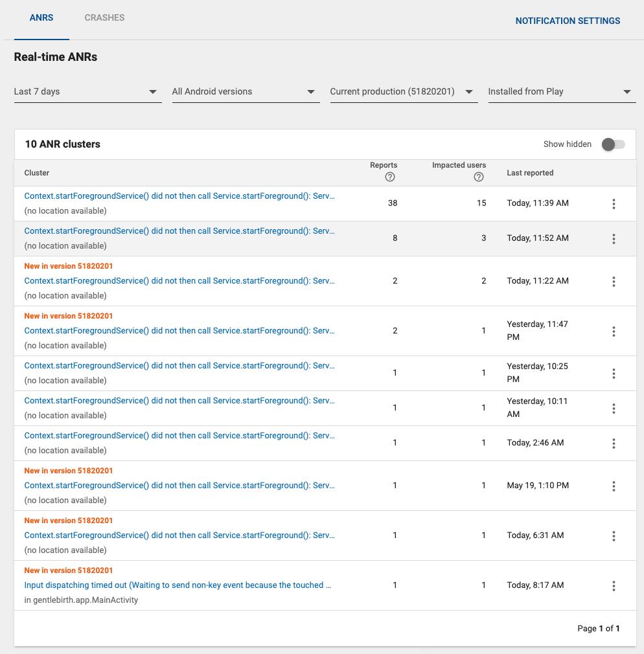644x654 pixels.
Task: Open overflow menu for the cluster reported at 11:52 AM
Action: click(614, 238)
